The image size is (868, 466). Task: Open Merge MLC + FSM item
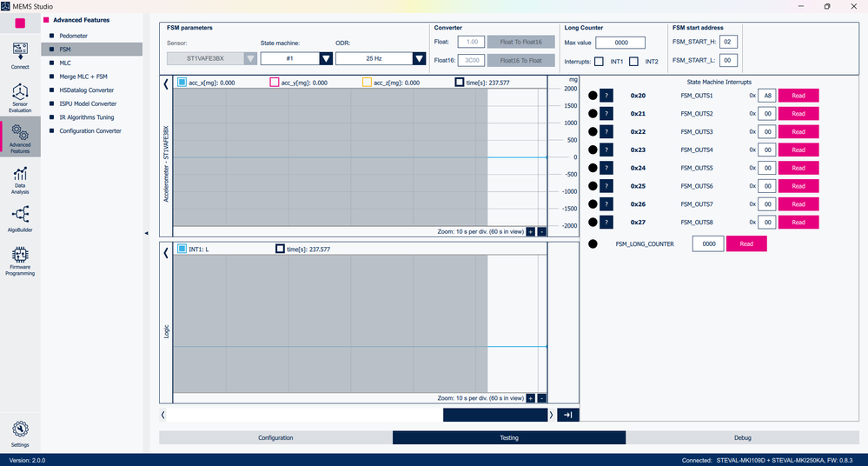pos(83,77)
